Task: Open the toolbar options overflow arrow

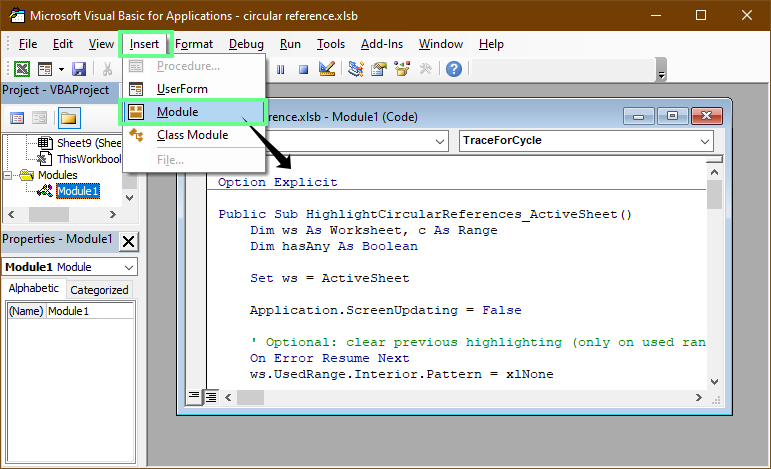Action: coord(661,70)
